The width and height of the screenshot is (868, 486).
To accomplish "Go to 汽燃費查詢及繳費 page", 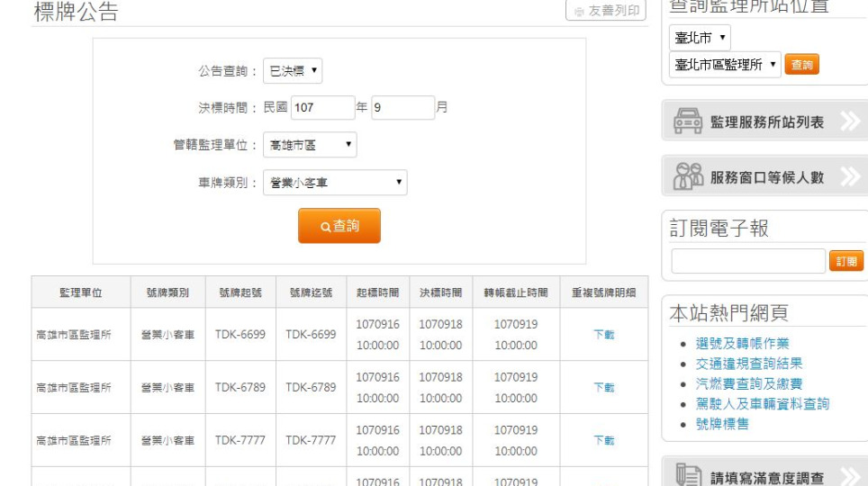I will 743,384.
